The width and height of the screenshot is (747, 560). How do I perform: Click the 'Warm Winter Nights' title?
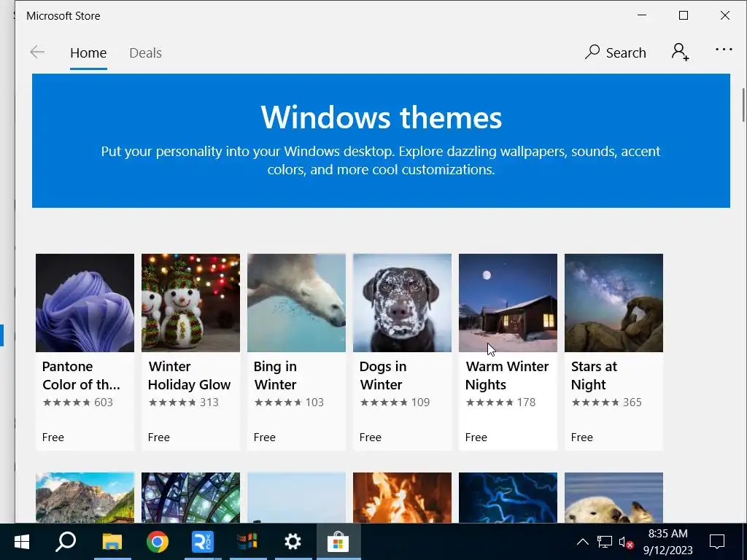[x=507, y=376]
